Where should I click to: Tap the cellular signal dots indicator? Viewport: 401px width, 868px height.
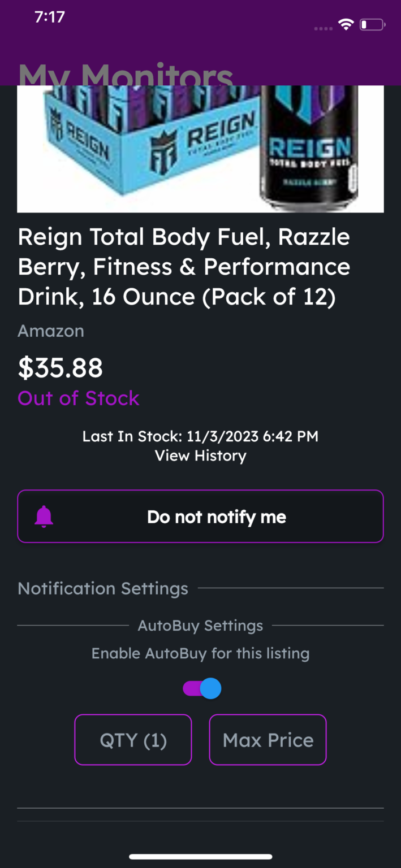pos(323,27)
